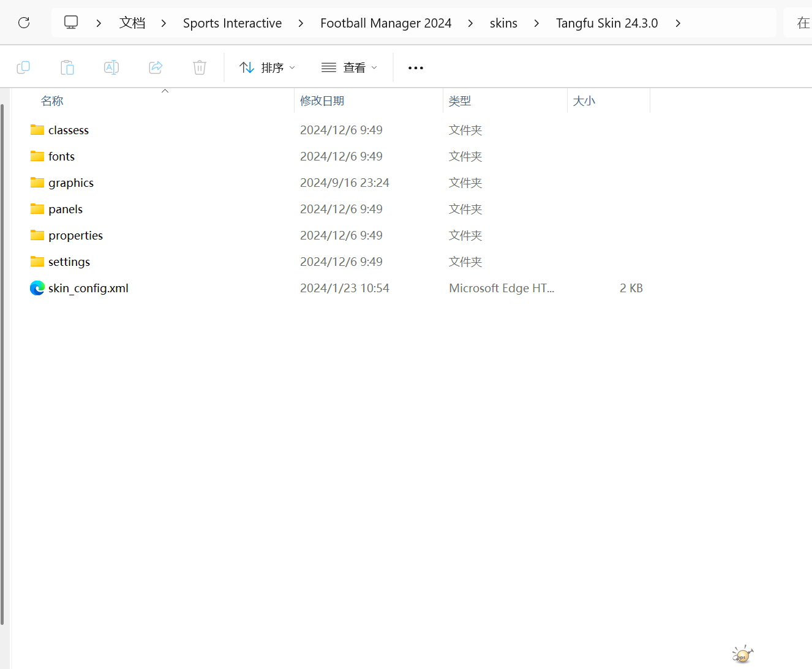Click the Paste toolbar icon
Image resolution: width=812 pixels, height=669 pixels.
[67, 67]
